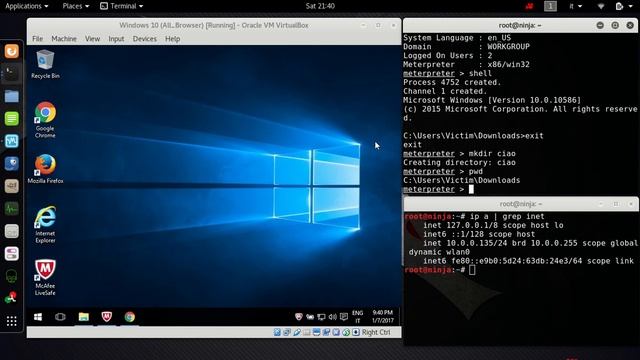
Task: Click the 'mkdir ciao' command line
Action: [x=460, y=153]
